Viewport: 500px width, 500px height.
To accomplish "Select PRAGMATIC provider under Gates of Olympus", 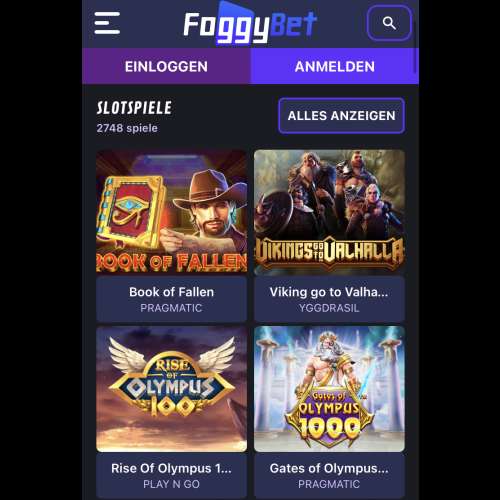I will [329, 484].
